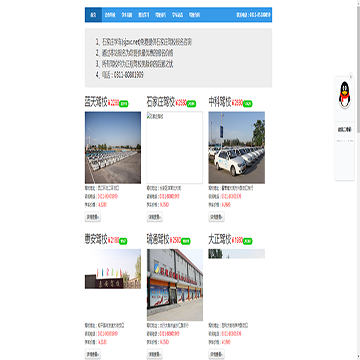
Task: Click the details button under 瑞通驾校
Action: pyautogui.click(x=155, y=354)
